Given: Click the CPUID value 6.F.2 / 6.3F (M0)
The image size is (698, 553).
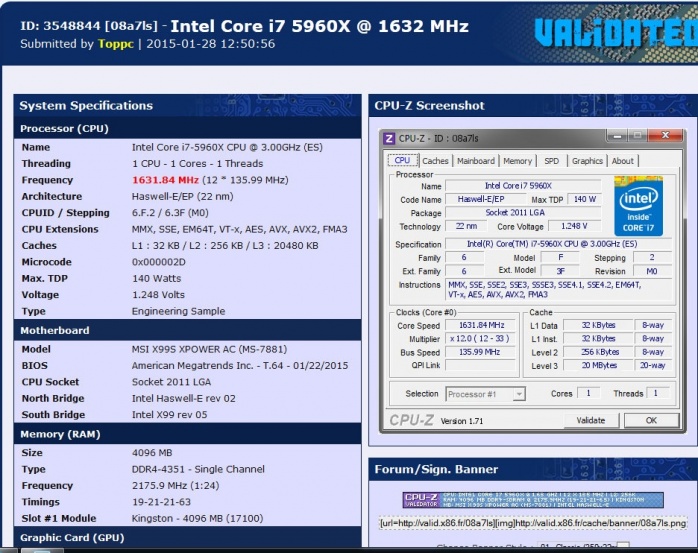Looking at the screenshot, I should pyautogui.click(x=170, y=213).
